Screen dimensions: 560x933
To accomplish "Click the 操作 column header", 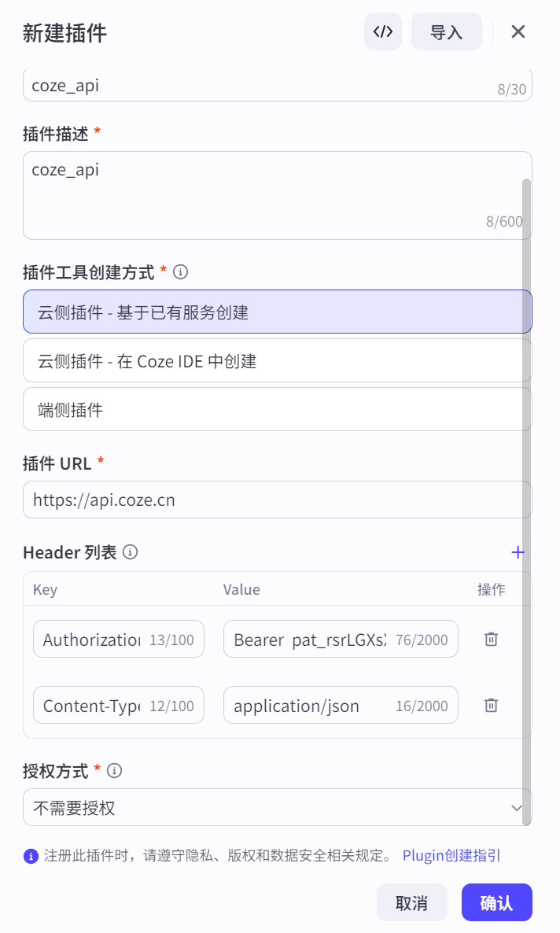I will coord(491,590).
